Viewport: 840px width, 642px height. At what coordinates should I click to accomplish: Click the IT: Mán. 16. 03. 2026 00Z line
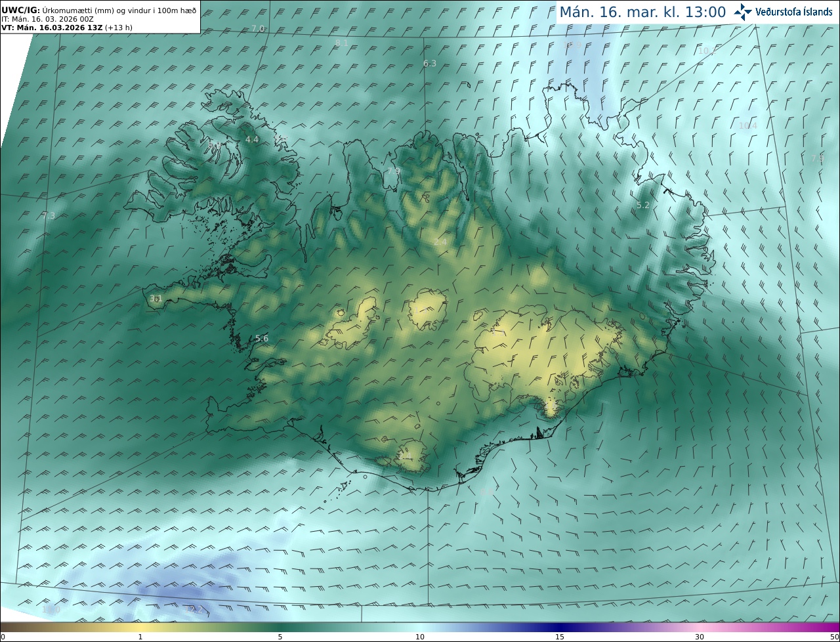click(x=47, y=19)
